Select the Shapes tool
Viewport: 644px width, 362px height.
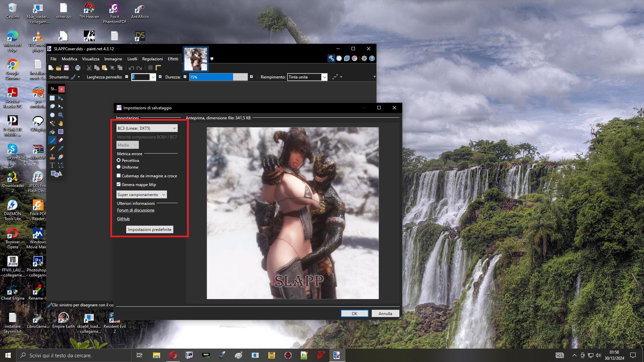[x=56, y=174]
